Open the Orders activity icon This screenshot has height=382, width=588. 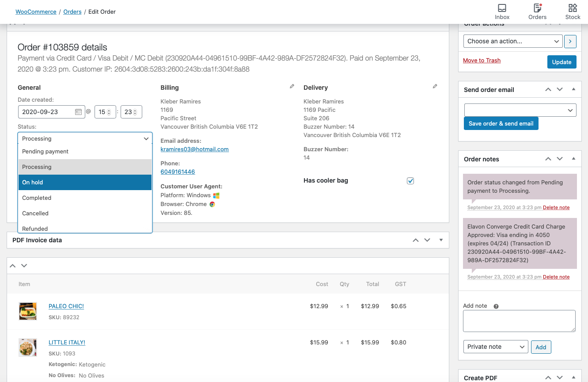pos(537,11)
